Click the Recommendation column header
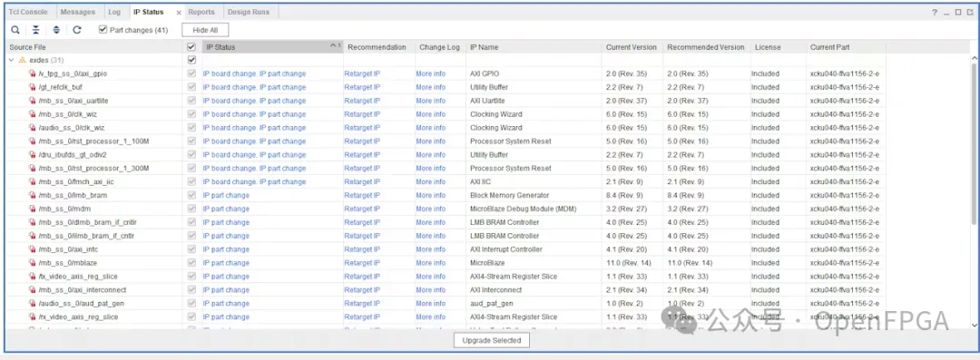 pyautogui.click(x=379, y=47)
